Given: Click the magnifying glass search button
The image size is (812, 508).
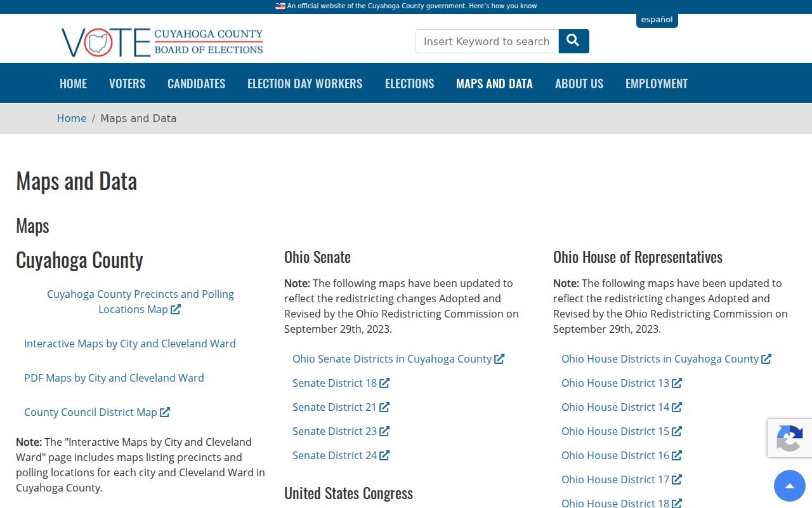Looking at the screenshot, I should coord(573,41).
